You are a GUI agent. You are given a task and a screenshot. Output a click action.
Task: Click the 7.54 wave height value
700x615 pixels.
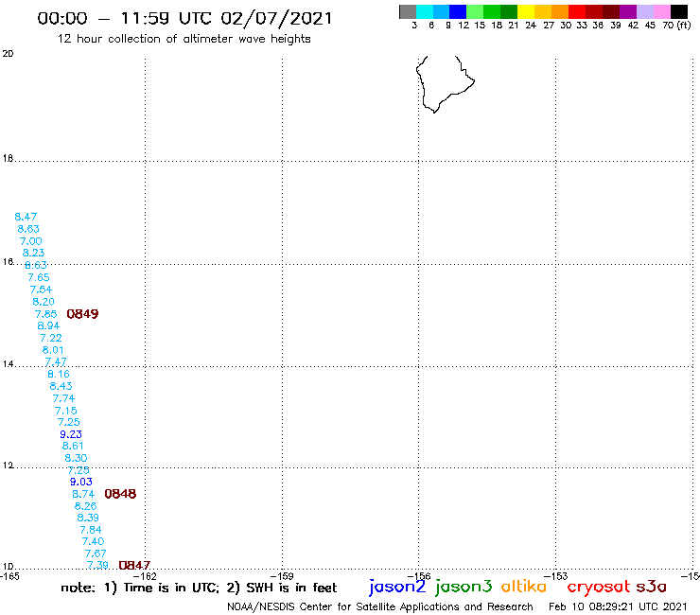(x=41, y=290)
